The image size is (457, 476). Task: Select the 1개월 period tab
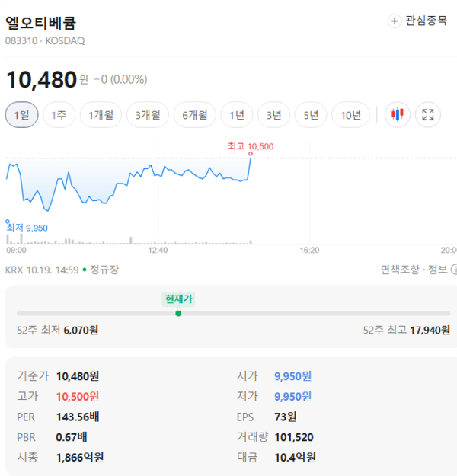(x=101, y=115)
